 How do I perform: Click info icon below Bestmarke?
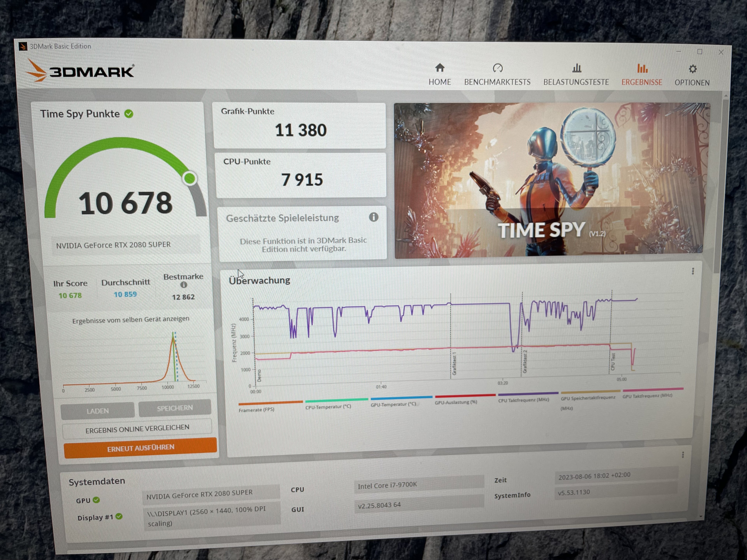click(183, 285)
